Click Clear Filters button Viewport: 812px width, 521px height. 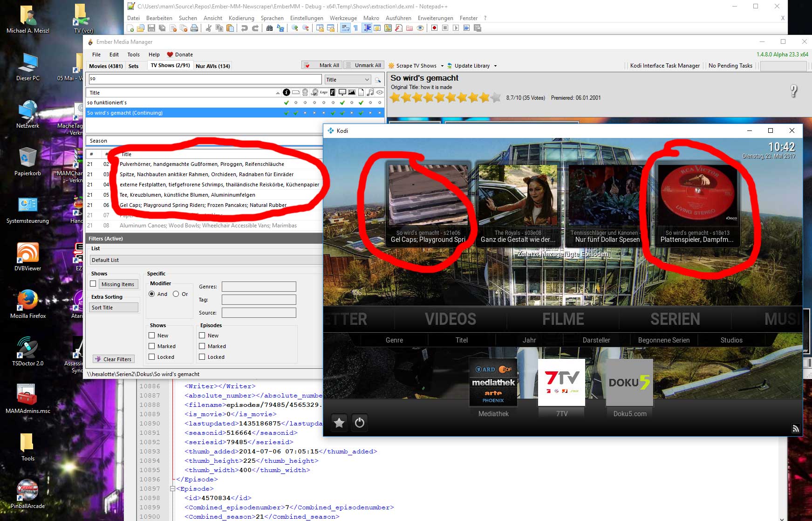coord(114,359)
